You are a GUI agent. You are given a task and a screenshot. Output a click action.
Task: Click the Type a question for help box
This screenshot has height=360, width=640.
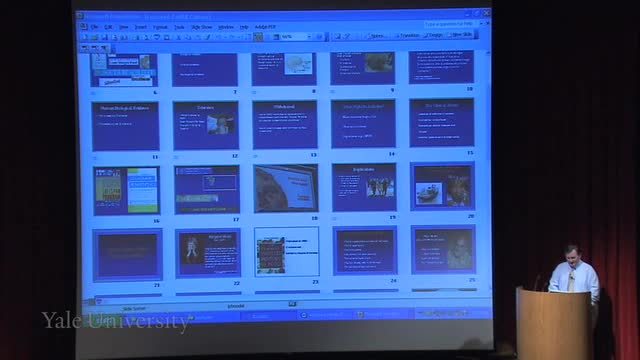450,24
